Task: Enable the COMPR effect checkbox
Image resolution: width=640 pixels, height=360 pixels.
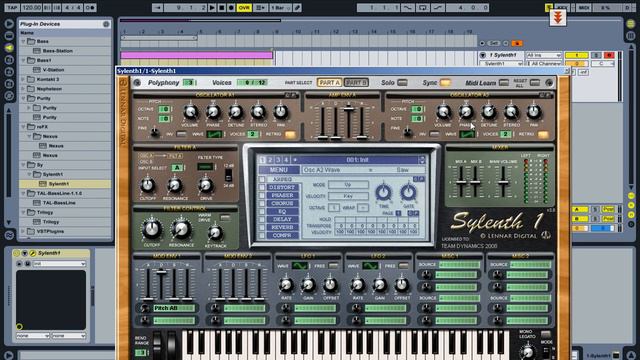Action: pyautogui.click(x=262, y=236)
